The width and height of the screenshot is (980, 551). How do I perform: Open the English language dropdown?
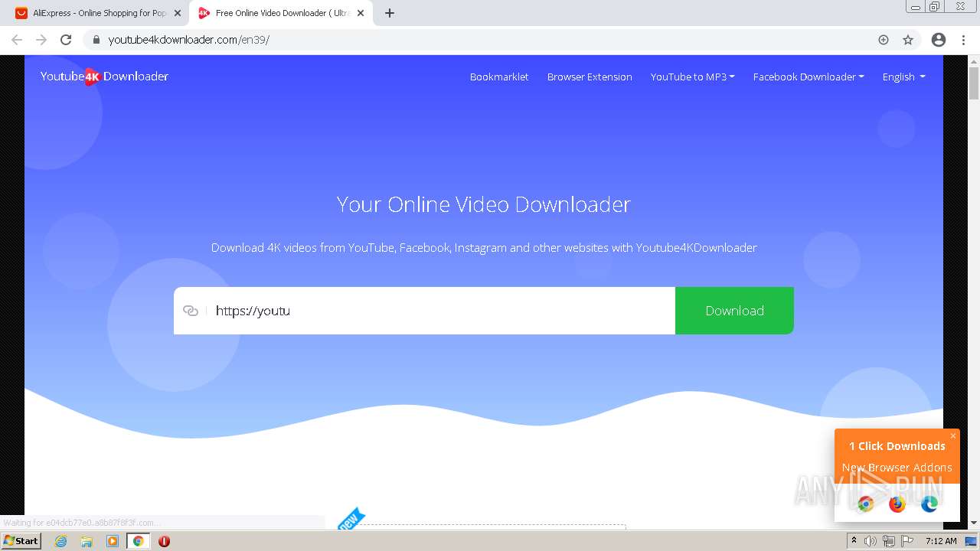(x=903, y=77)
